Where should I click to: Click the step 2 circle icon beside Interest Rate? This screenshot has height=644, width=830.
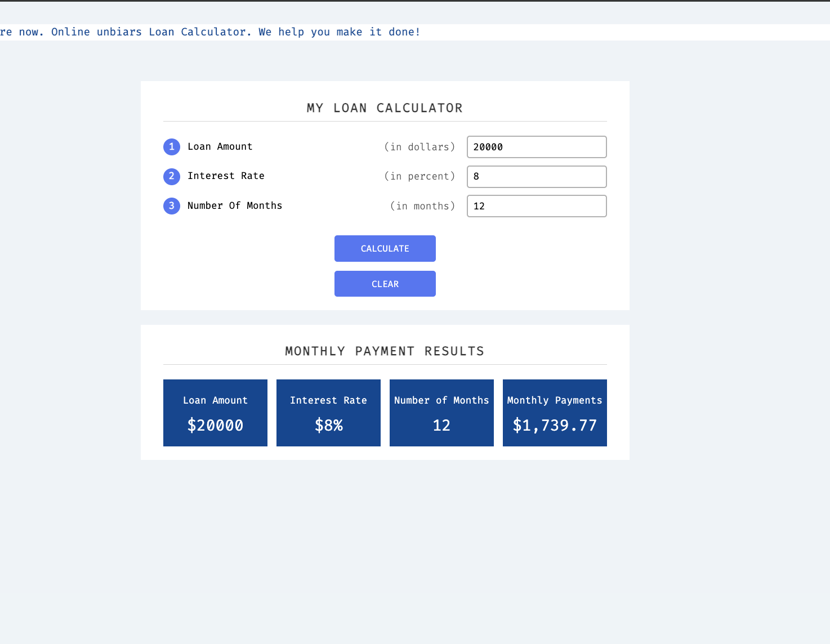click(x=171, y=176)
